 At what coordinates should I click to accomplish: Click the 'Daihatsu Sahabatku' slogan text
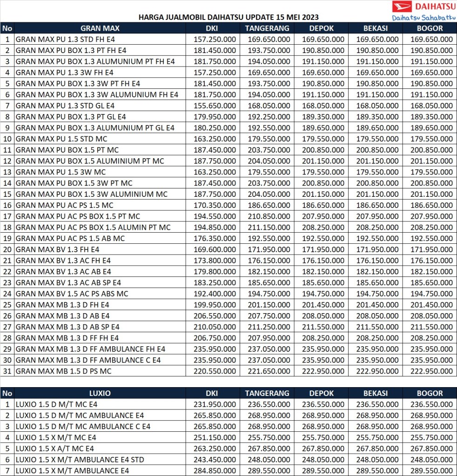point(423,18)
